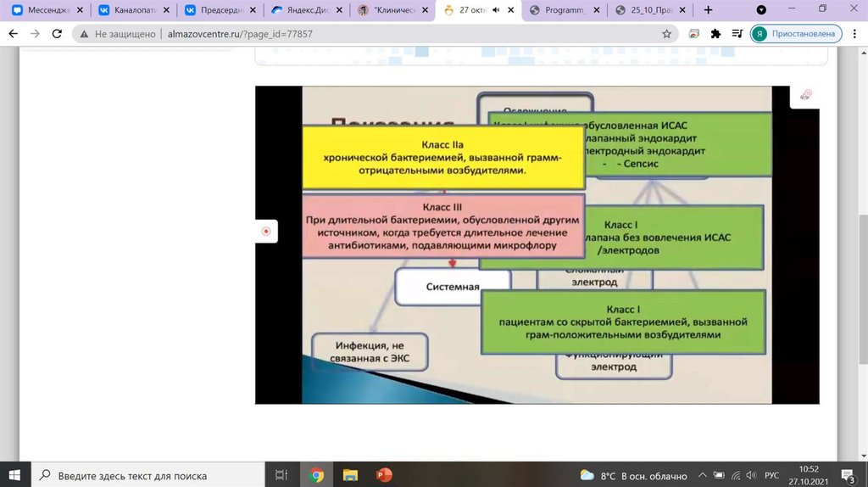
Task: Click the scrollbar up arrow
Action: click(x=864, y=53)
